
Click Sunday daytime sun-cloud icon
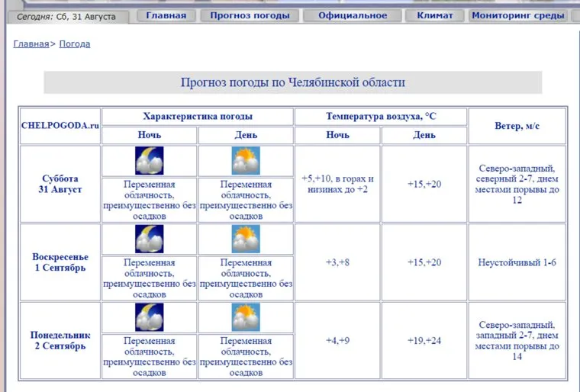[246, 239]
